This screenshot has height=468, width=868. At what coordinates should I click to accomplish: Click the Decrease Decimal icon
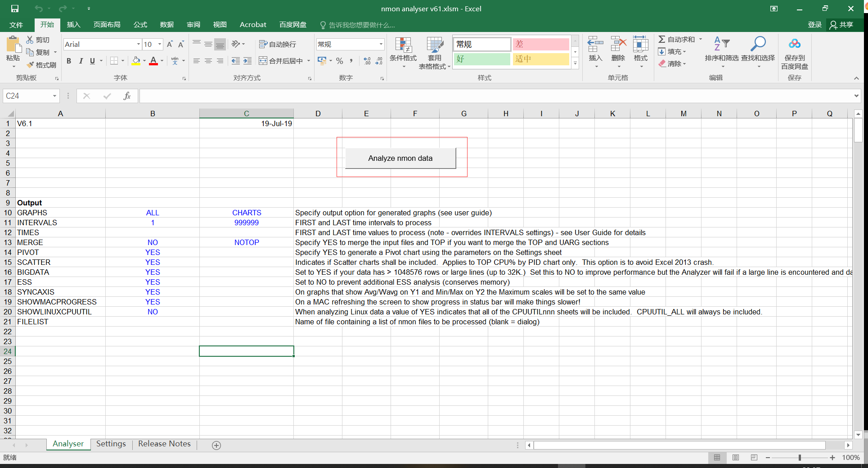pos(379,61)
